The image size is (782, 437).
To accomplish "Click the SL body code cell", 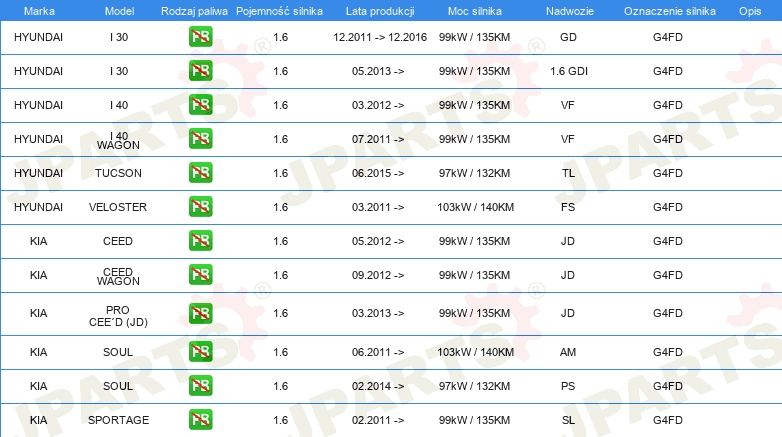I will point(568,420).
